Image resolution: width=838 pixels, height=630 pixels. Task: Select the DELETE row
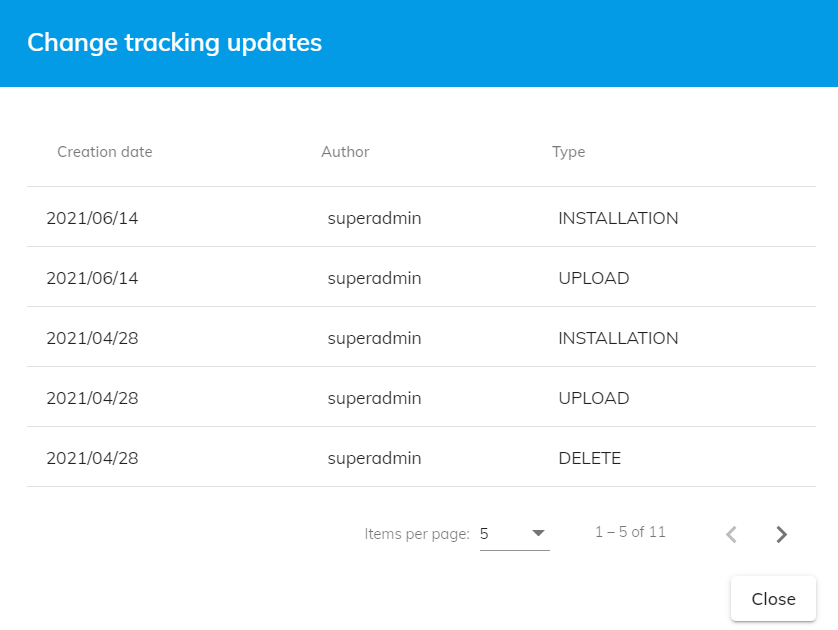[421, 458]
